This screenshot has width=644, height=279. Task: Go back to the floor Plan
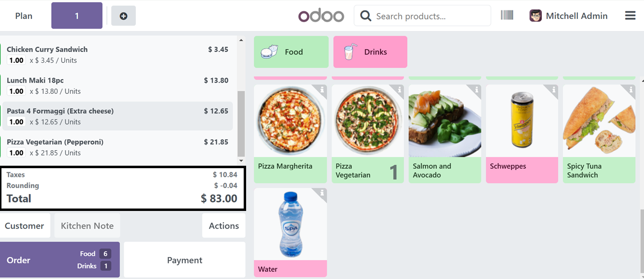24,16
